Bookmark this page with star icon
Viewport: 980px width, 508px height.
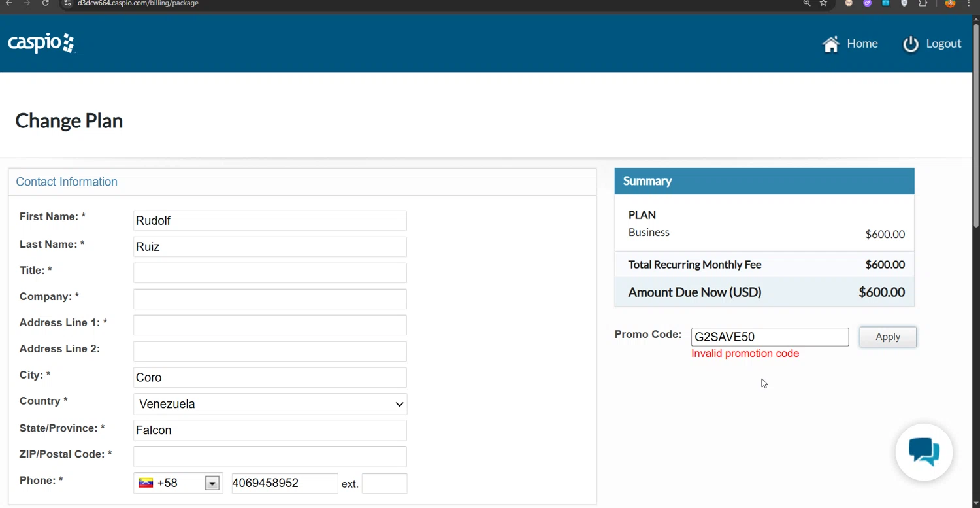pos(823,3)
